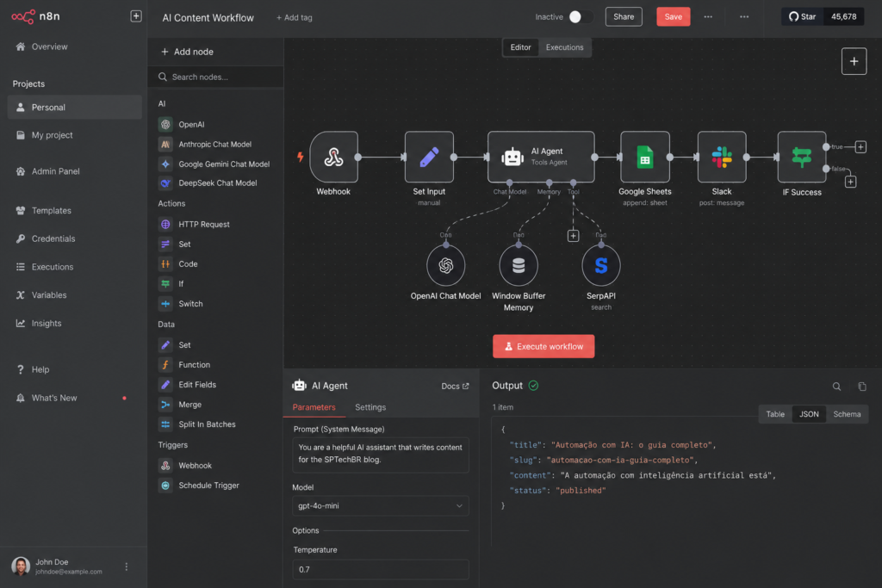Image resolution: width=882 pixels, height=588 pixels.
Task: Select the Webhook node on canvas
Action: tap(333, 157)
